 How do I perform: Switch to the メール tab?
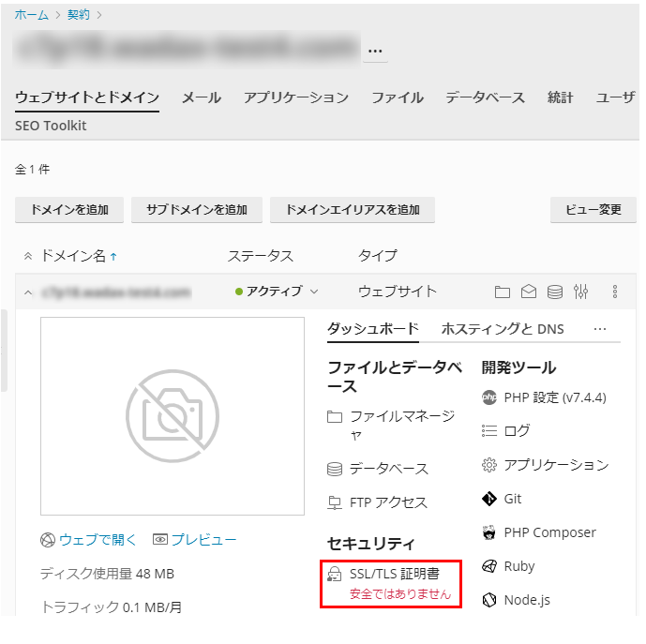[x=202, y=97]
